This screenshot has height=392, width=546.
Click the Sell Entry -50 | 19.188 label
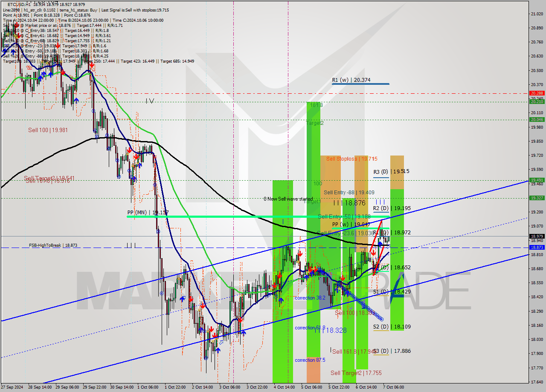(344, 216)
